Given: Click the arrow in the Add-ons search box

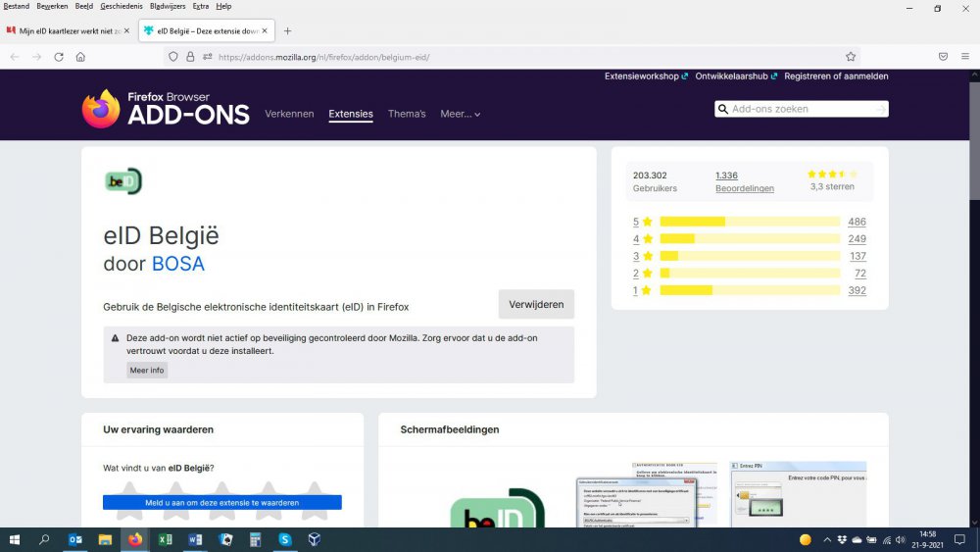Looking at the screenshot, I should 881,110.
